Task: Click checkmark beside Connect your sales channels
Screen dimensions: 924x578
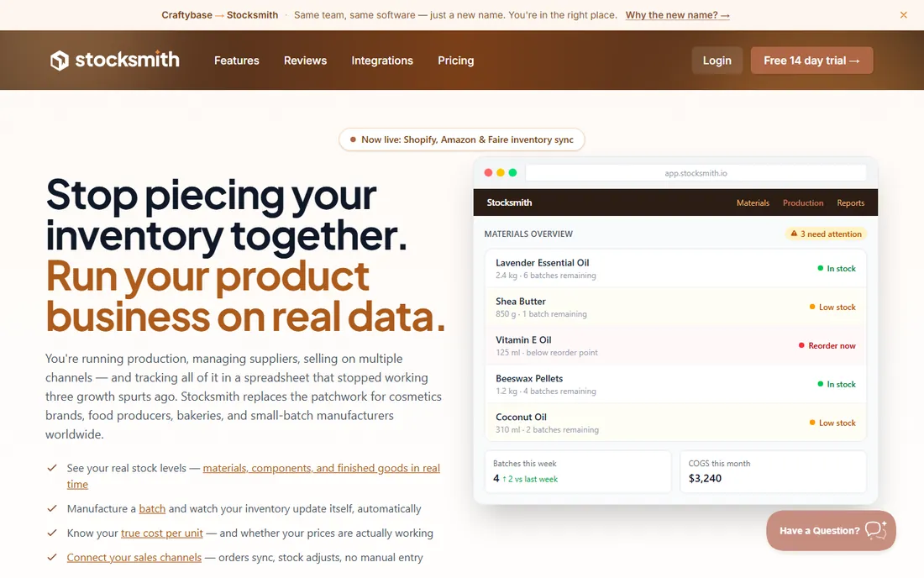Action: pos(52,557)
